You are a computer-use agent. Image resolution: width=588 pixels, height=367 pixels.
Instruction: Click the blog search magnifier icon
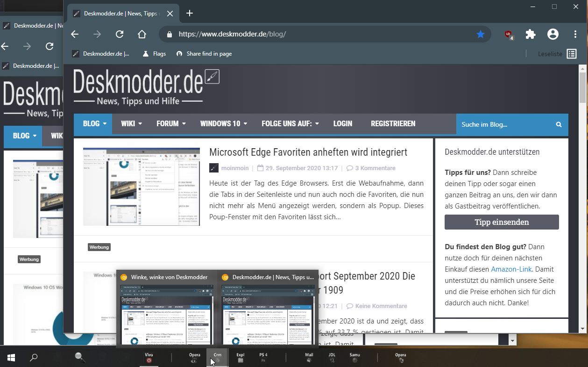click(x=559, y=124)
